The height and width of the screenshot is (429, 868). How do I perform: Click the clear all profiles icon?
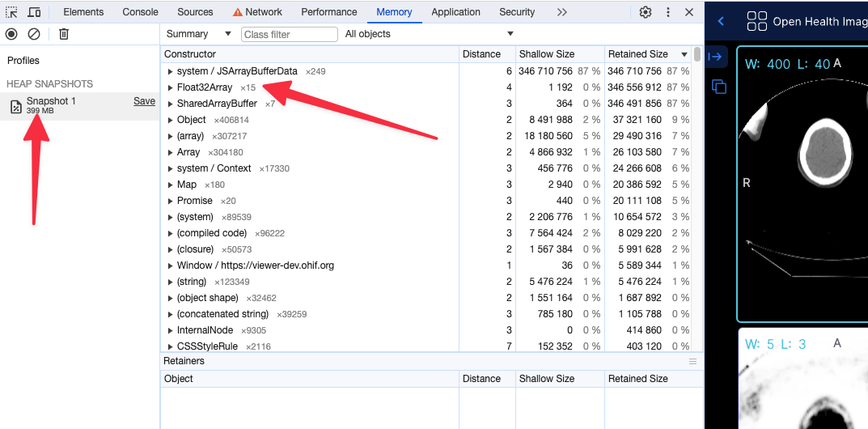coord(34,34)
